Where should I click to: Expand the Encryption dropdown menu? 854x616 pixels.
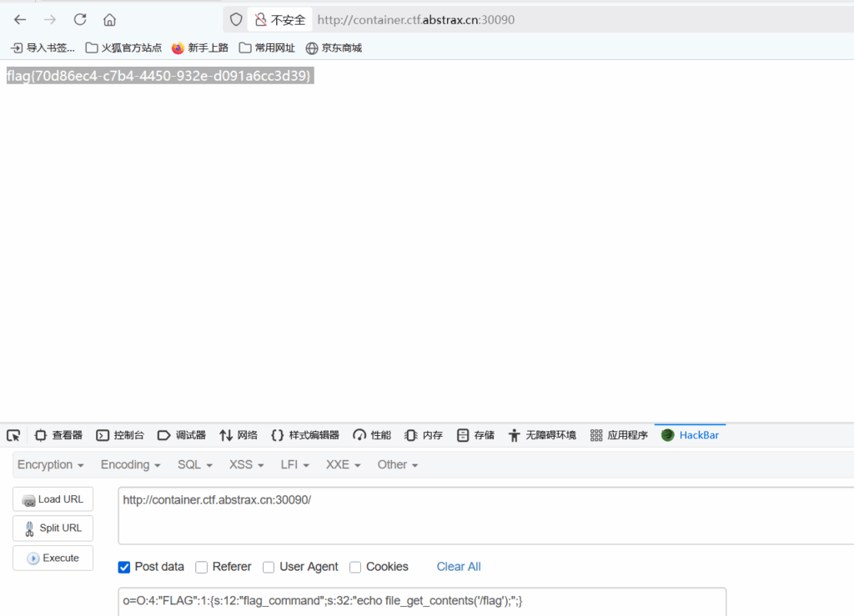(x=51, y=464)
